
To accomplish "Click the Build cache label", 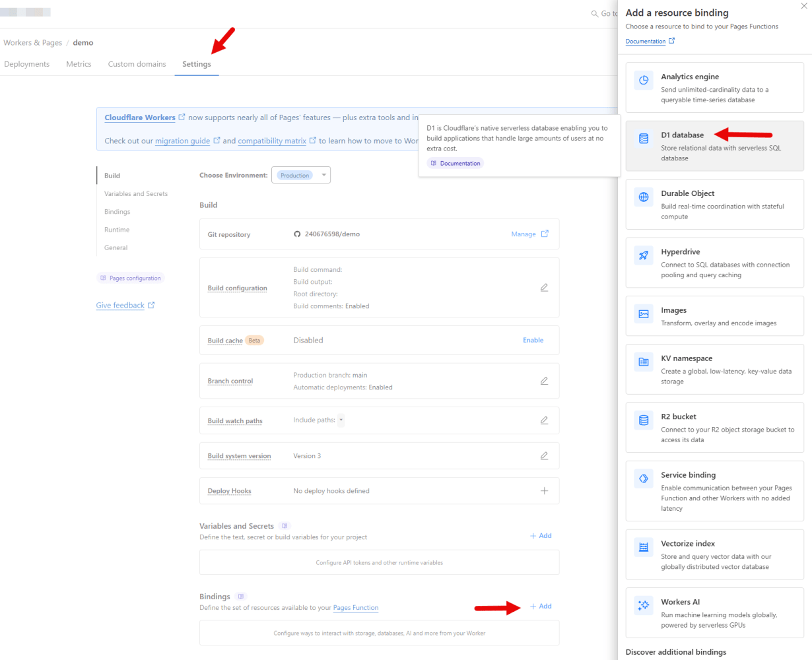I will click(x=225, y=341).
